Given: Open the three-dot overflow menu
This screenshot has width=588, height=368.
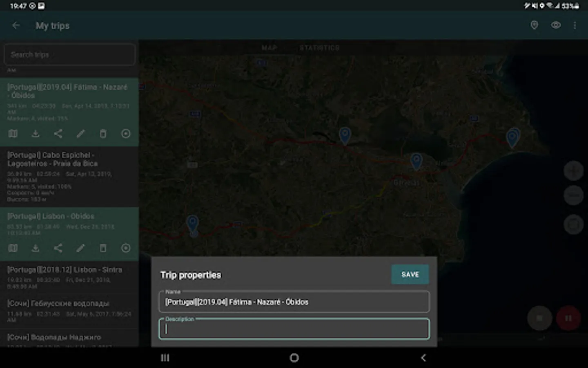Looking at the screenshot, I should (575, 25).
